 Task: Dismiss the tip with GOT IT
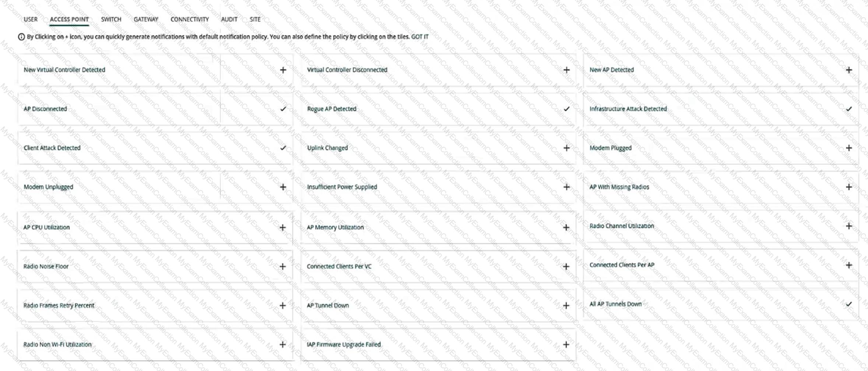point(420,37)
